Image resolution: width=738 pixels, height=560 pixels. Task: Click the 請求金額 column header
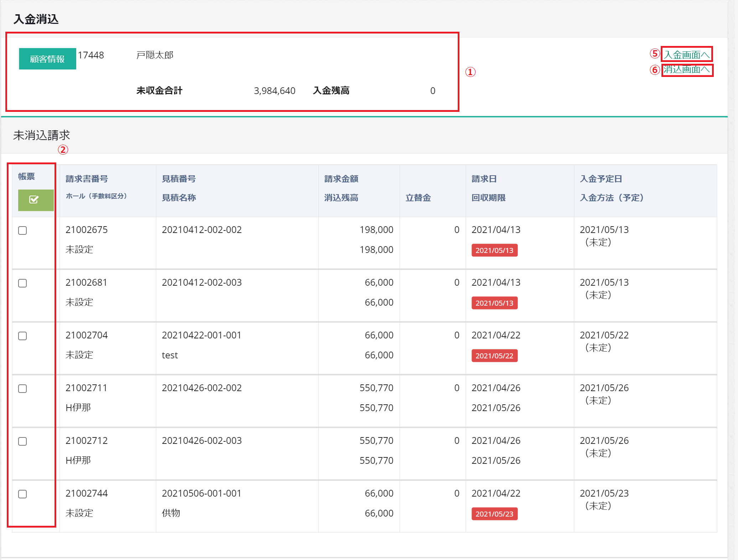341,179
